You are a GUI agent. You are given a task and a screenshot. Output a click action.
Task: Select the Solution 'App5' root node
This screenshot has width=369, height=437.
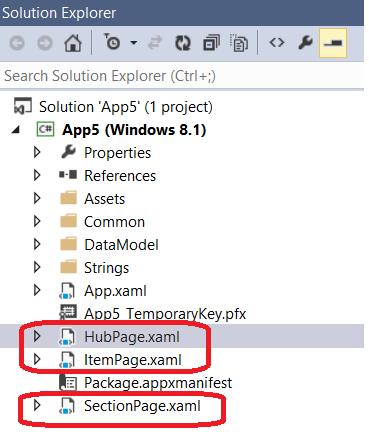(126, 107)
